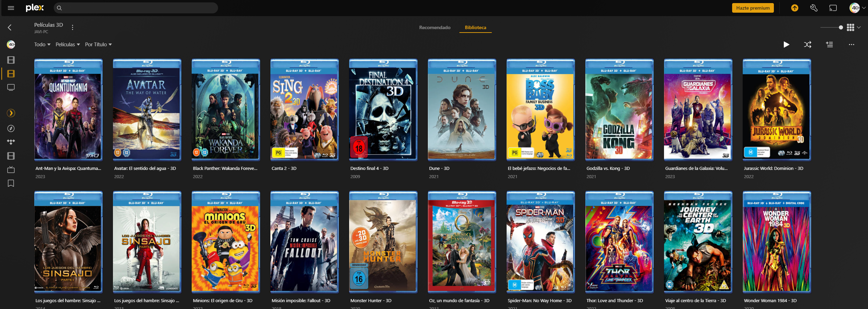This screenshot has height=309, width=868.
Task: Open the Boss Baby Family Business poster
Action: point(541,110)
